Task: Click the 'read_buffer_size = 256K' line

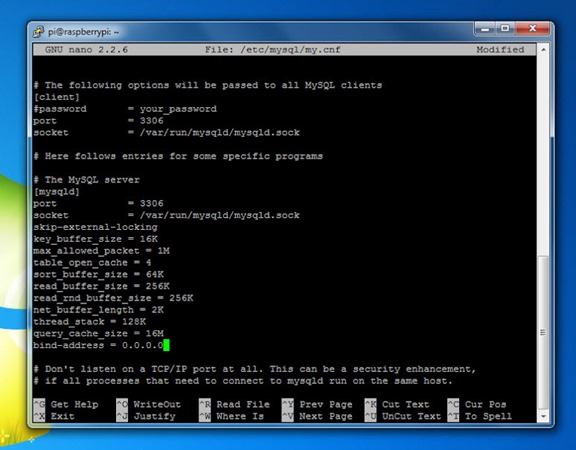Action: point(101,286)
